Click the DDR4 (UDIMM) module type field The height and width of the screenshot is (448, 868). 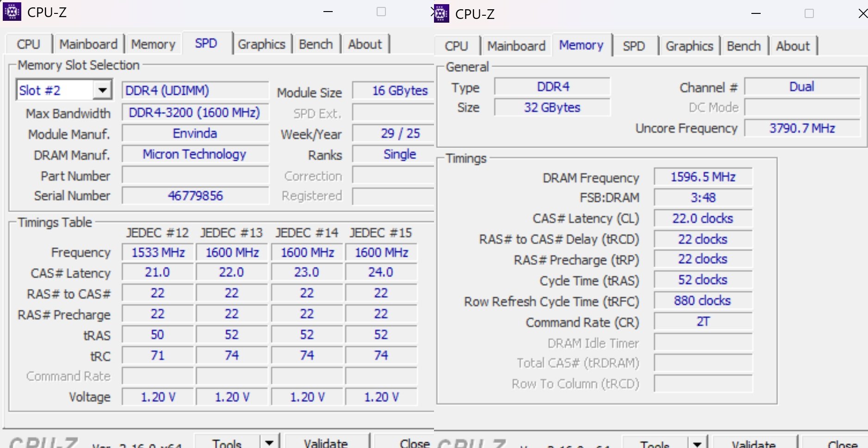(195, 90)
